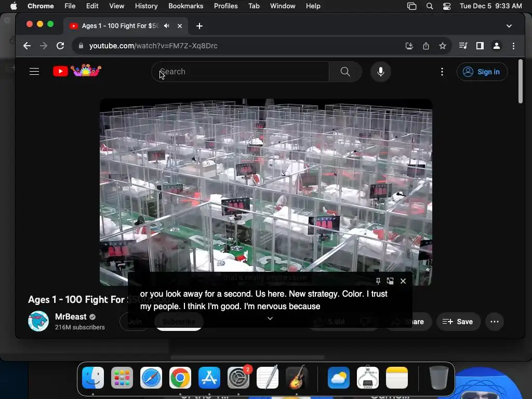Close the Ages 1 - 100 tab
532x399 pixels.
[180, 26]
